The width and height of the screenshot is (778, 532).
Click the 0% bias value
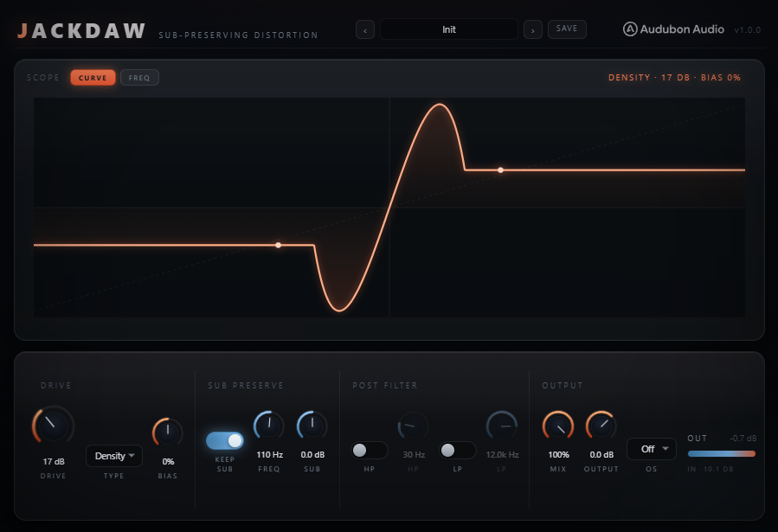pos(168,462)
